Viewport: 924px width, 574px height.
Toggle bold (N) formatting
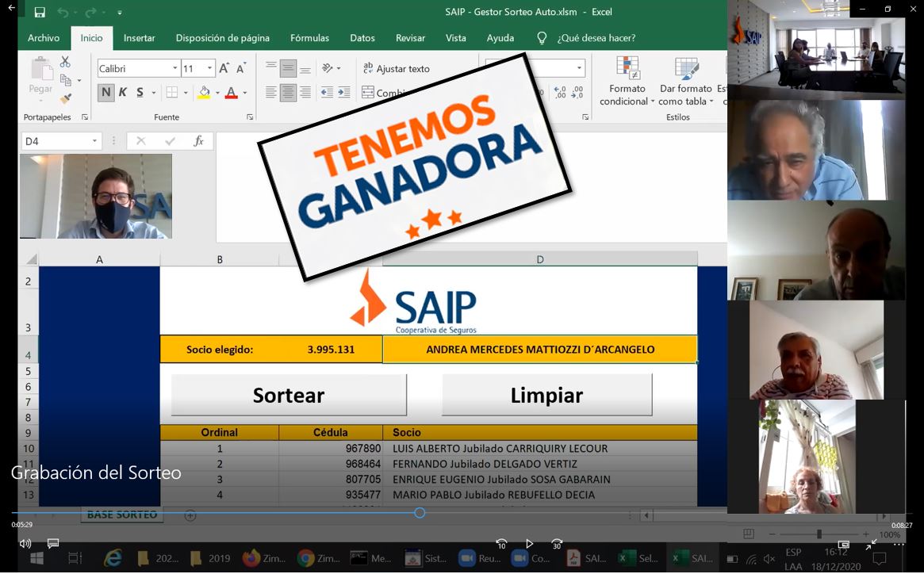pyautogui.click(x=106, y=93)
